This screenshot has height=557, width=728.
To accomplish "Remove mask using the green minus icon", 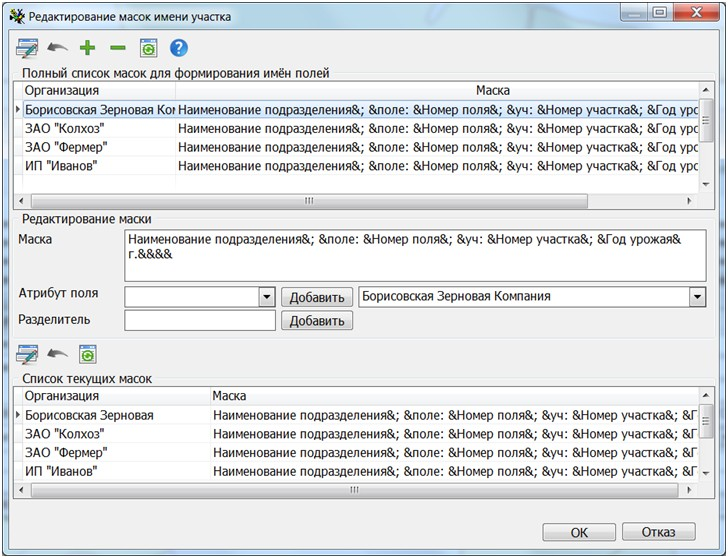I will (117, 48).
